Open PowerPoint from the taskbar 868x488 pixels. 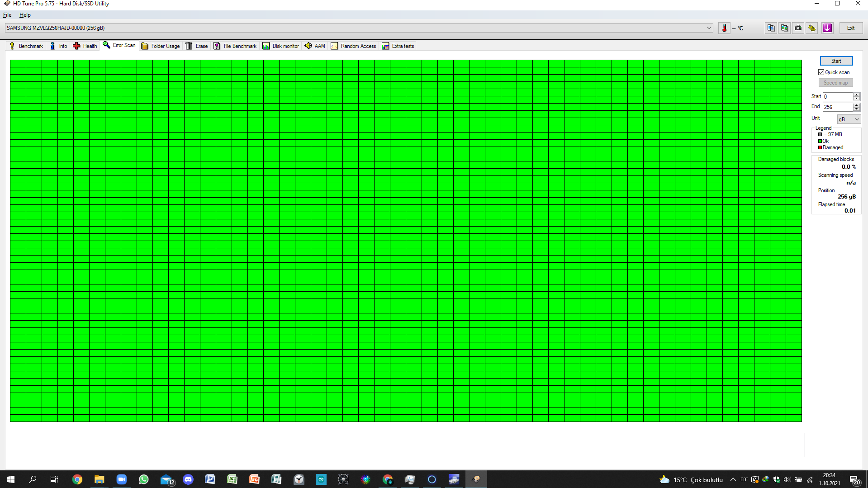255,479
